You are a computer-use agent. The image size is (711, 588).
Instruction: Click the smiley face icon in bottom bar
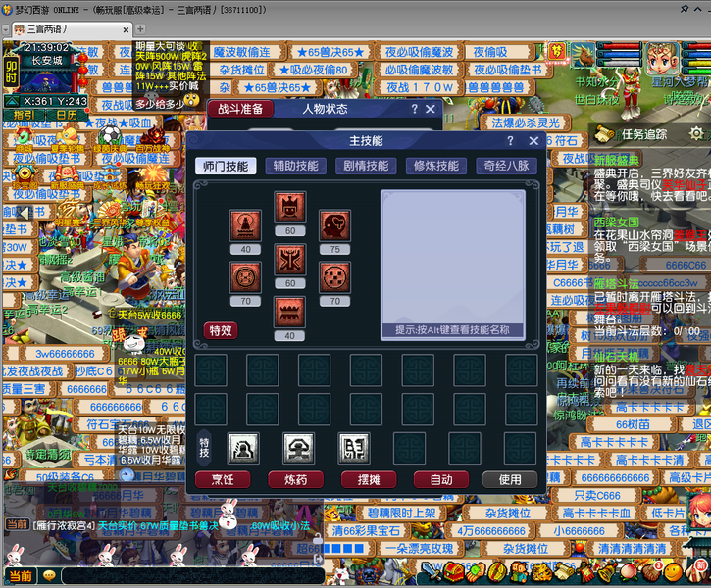(673, 572)
